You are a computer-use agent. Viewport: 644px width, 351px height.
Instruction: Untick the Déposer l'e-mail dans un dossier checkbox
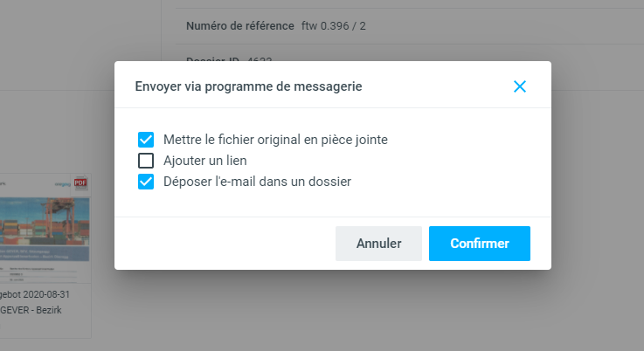coord(146,182)
